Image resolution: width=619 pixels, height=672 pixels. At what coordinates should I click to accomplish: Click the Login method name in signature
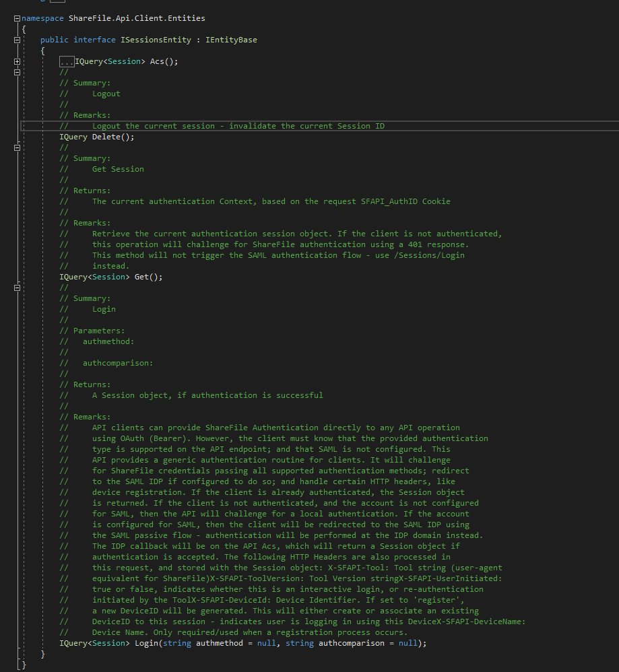(146, 643)
